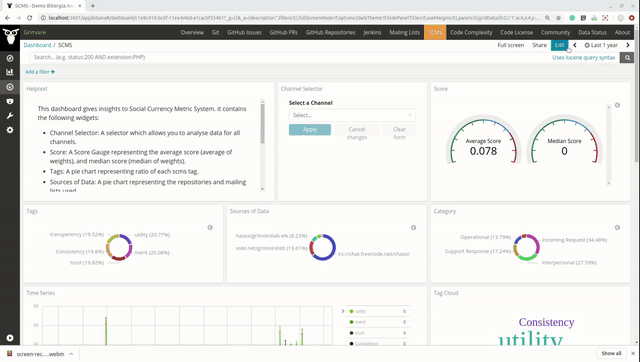Click the Share button
This screenshot has height=362, width=640.
(539, 45)
